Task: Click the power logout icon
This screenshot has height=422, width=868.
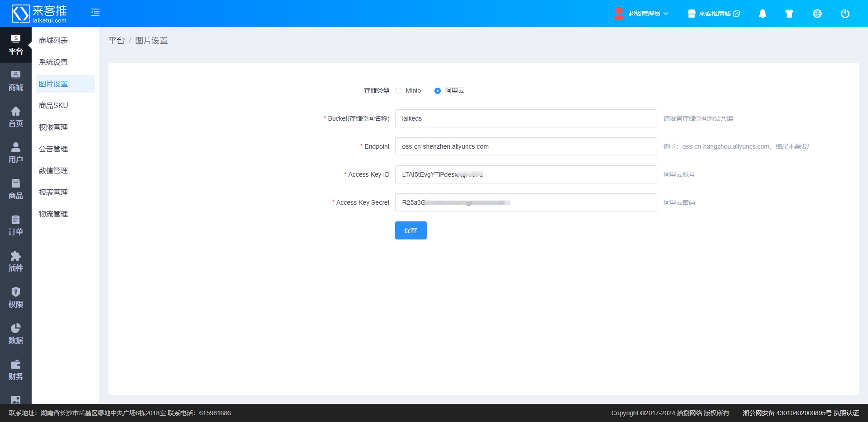Action: [844, 14]
